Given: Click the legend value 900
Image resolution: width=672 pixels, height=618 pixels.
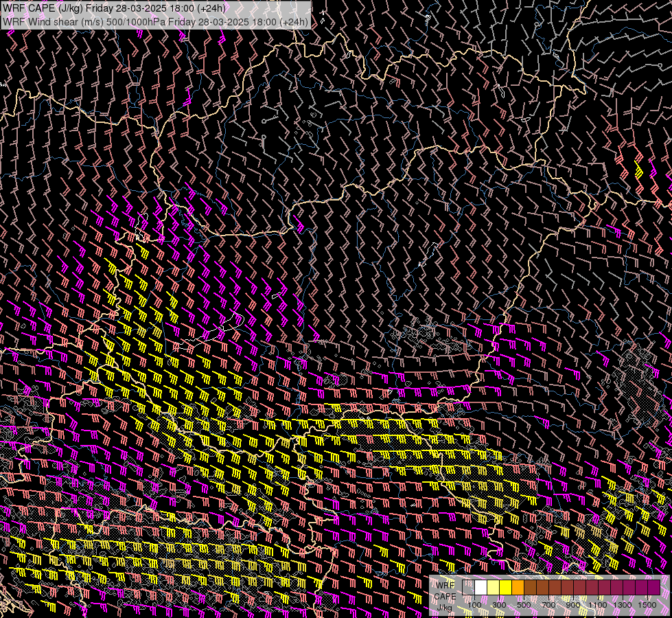Looking at the screenshot, I should coord(573,605).
